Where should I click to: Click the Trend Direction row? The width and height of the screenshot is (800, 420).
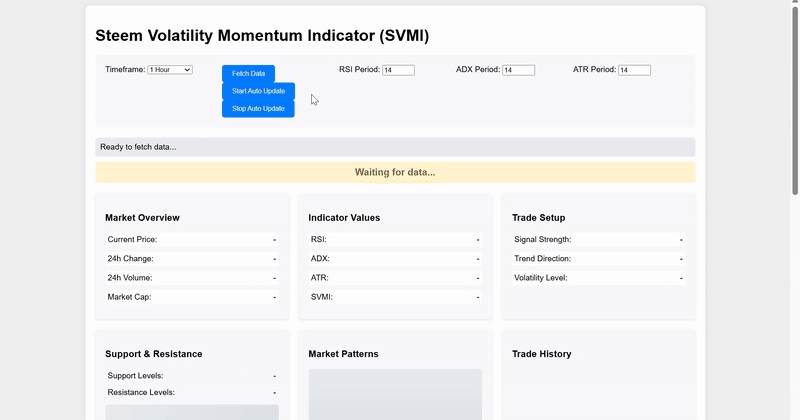pos(598,259)
